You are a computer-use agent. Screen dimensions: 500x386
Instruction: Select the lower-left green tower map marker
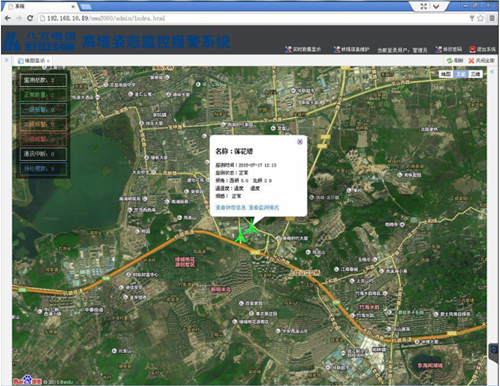240,236
